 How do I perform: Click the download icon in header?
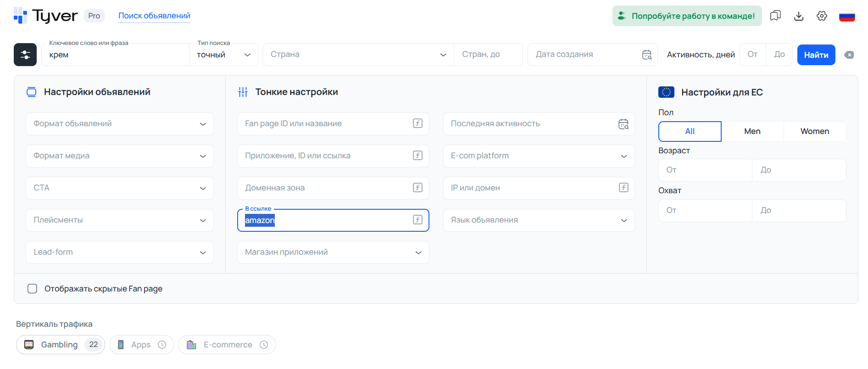(799, 16)
